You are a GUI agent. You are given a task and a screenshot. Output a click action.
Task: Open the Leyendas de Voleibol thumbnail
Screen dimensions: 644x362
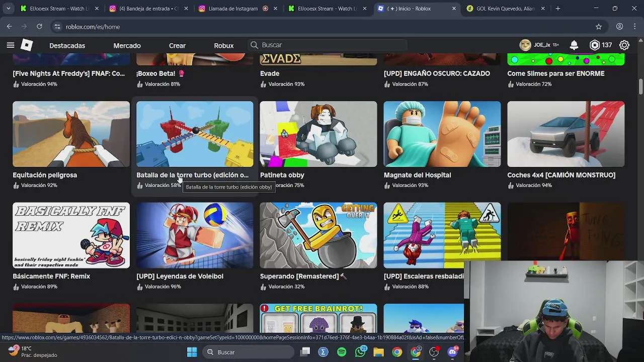[x=195, y=235]
